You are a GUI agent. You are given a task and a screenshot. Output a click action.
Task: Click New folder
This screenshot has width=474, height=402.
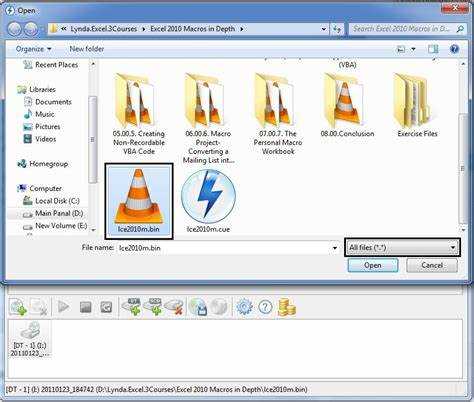87,49
